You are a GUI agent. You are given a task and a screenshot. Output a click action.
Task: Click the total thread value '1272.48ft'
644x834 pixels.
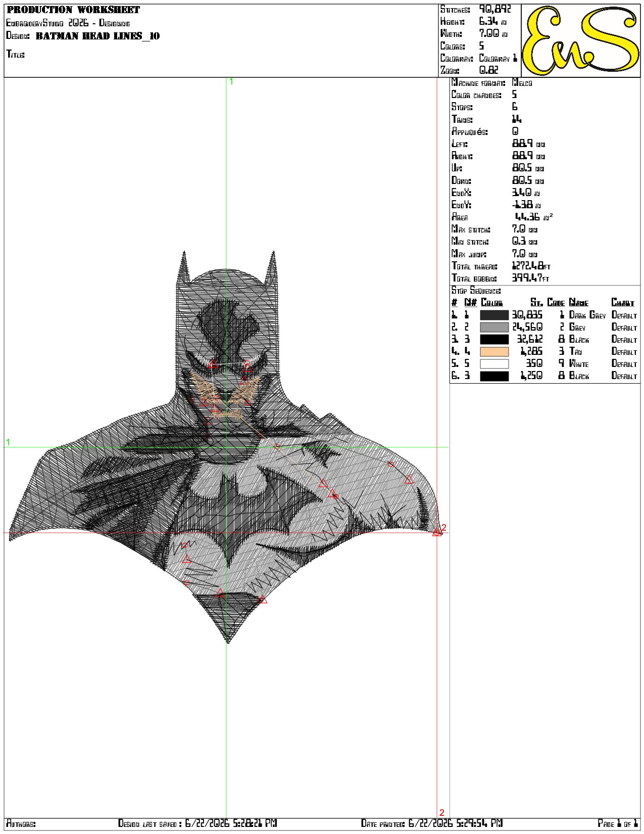point(531,266)
